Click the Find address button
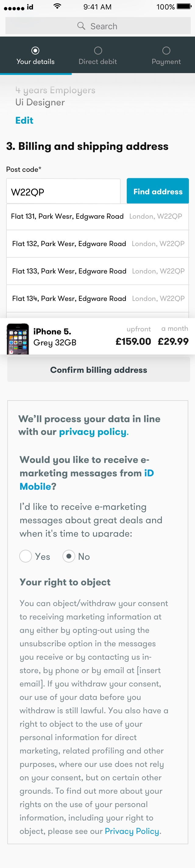This screenshot has width=195, height=868. tap(158, 191)
